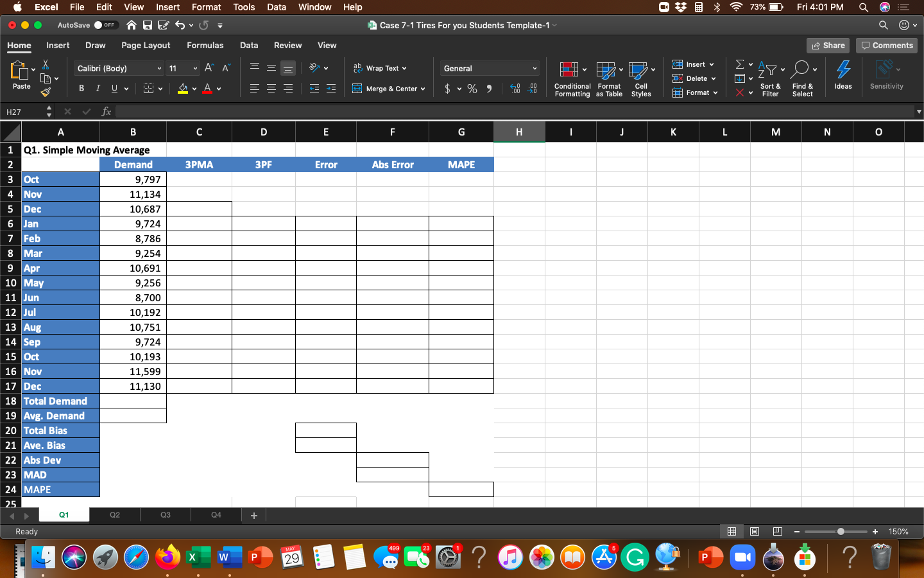Image resolution: width=924 pixels, height=578 pixels.
Task: Toggle Bold formatting
Action: pyautogui.click(x=81, y=89)
